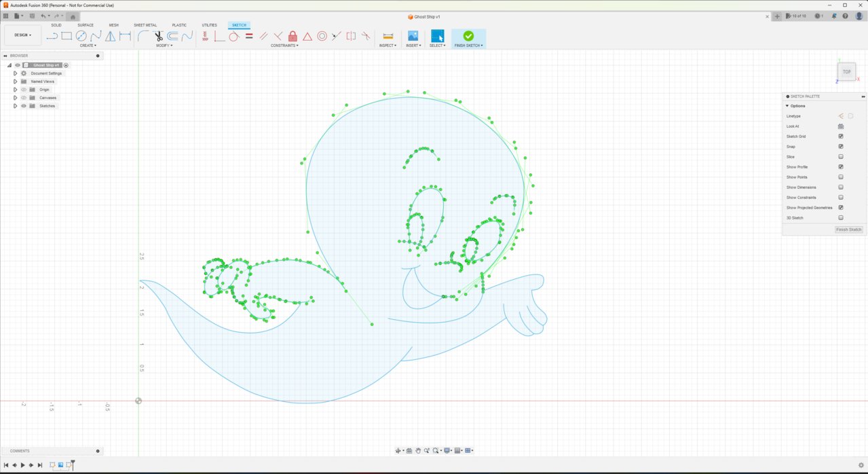This screenshot has height=474, width=868.
Task: Apply the Concentric constraint
Action: coord(322,36)
